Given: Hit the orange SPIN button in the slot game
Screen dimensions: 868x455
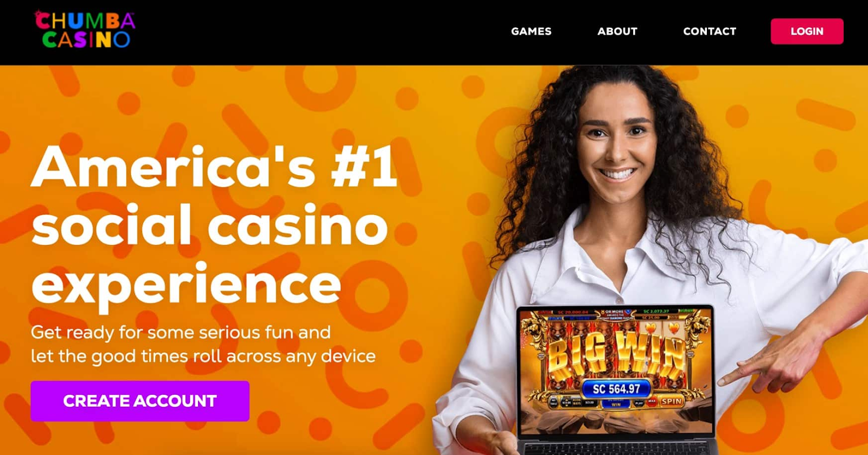Looking at the screenshot, I should (672, 401).
